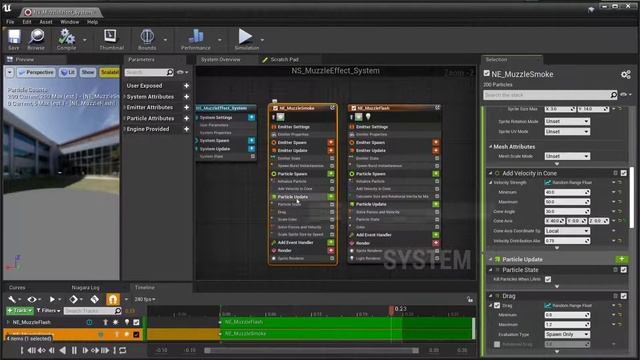Open timeline Filters dropdown
The image size is (640, 360).
tap(48, 311)
